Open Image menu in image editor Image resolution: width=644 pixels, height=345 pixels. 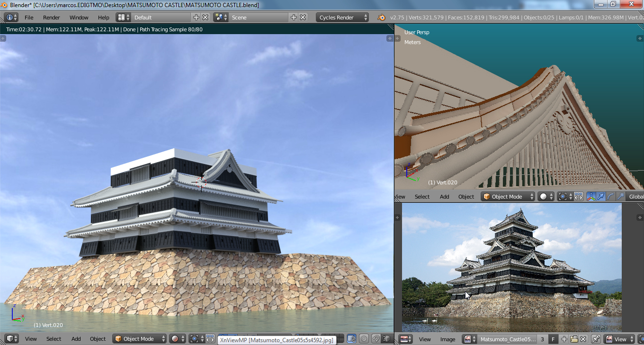[x=447, y=339]
